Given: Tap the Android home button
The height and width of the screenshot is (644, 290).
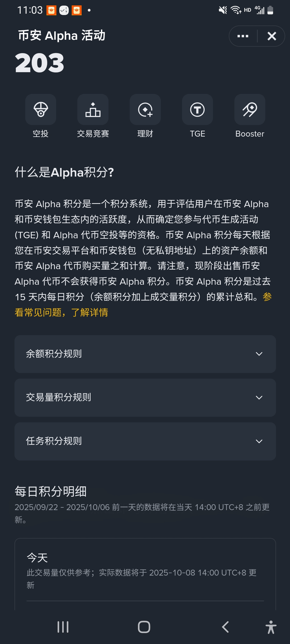Looking at the screenshot, I should pyautogui.click(x=144, y=627).
